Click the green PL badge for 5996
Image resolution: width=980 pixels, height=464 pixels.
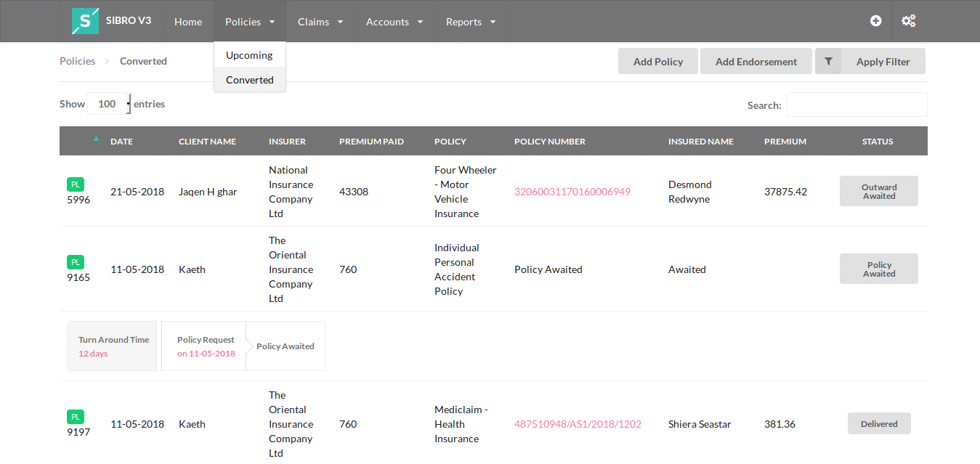point(76,185)
